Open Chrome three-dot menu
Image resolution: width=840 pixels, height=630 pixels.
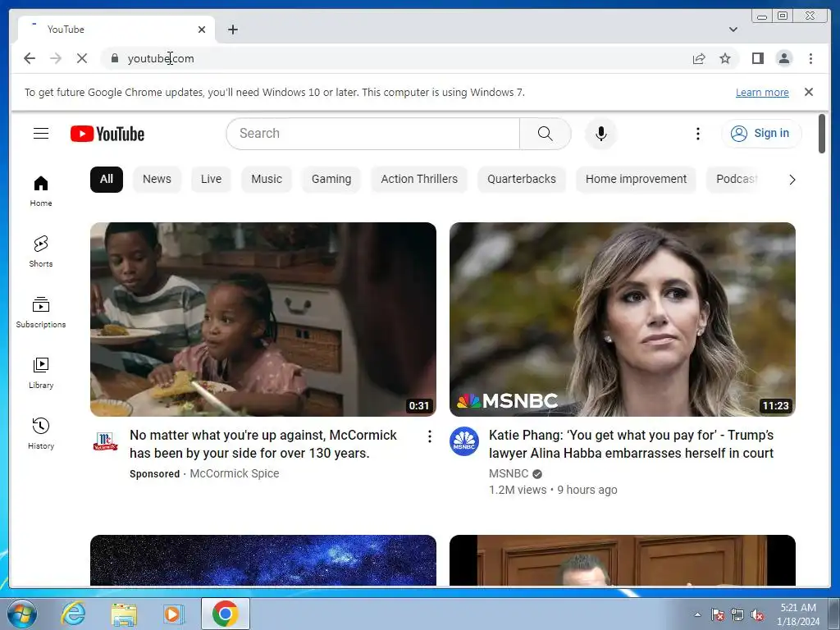[810, 58]
